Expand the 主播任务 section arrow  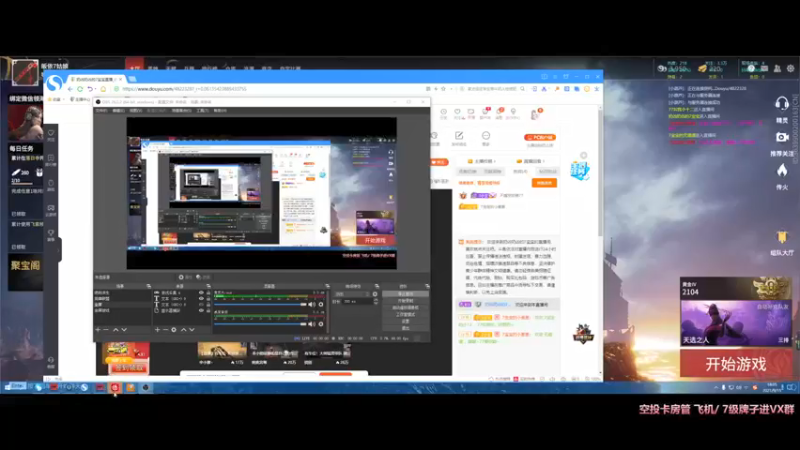click(x=495, y=161)
